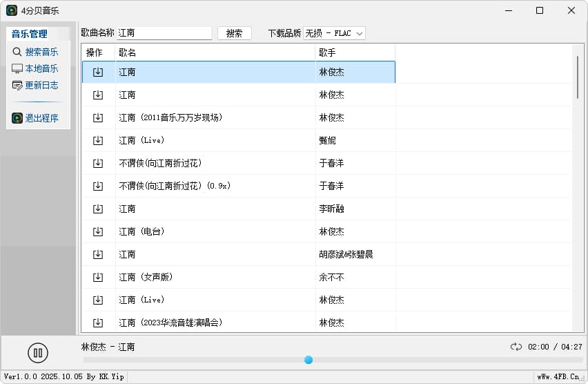
Task: Click download icon for 江南 (2011音乐万万岁现场)
Action: [98, 117]
